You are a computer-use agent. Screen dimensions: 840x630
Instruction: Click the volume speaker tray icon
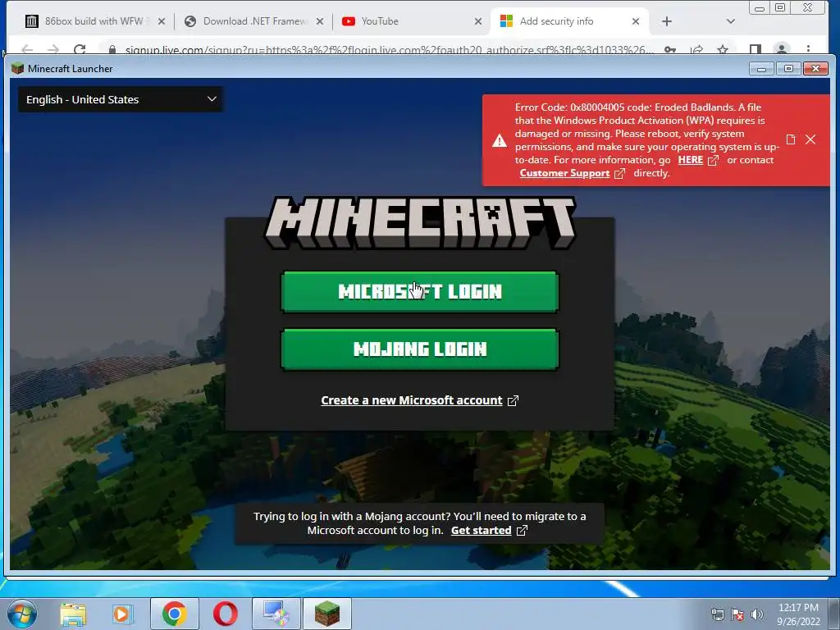click(x=756, y=614)
